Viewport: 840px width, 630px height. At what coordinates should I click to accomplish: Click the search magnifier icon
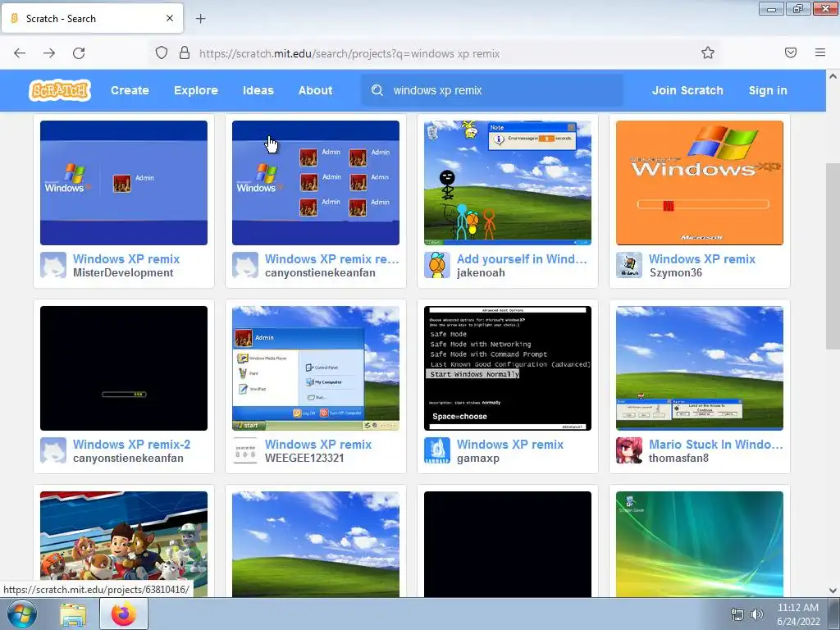point(377,90)
